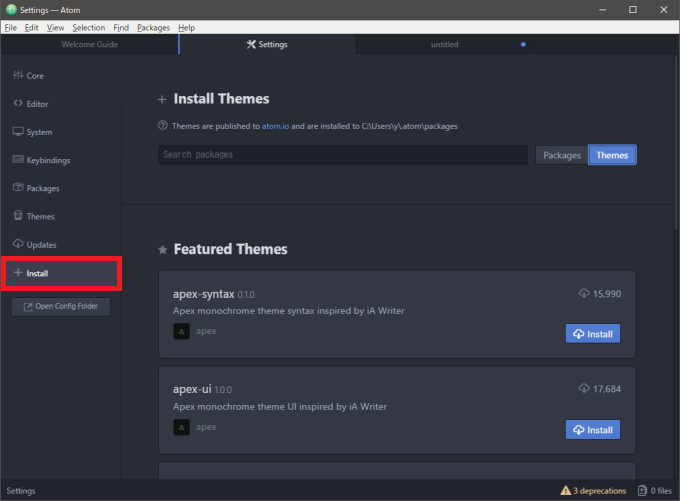Click the Keybindings keyboard icon
680x501 pixels.
[18, 159]
